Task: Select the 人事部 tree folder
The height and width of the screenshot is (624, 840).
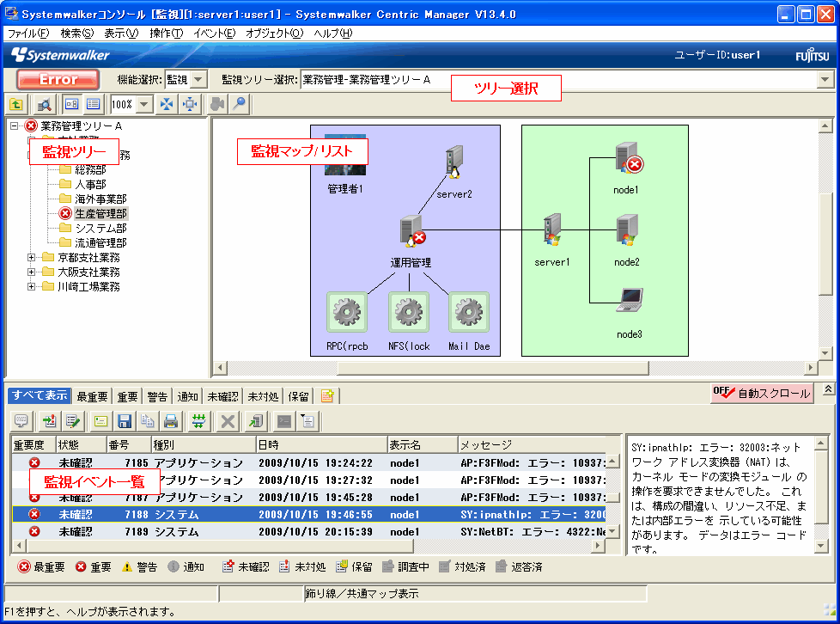Action: click(x=90, y=185)
